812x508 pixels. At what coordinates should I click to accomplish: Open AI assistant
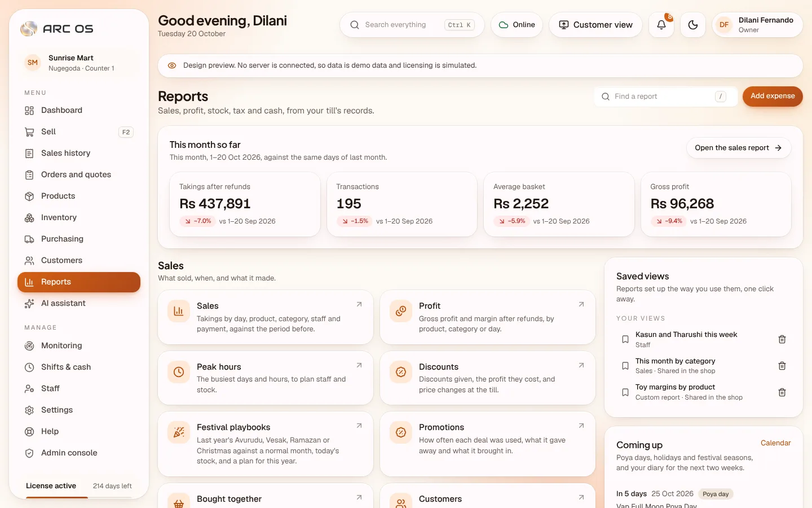(79, 304)
